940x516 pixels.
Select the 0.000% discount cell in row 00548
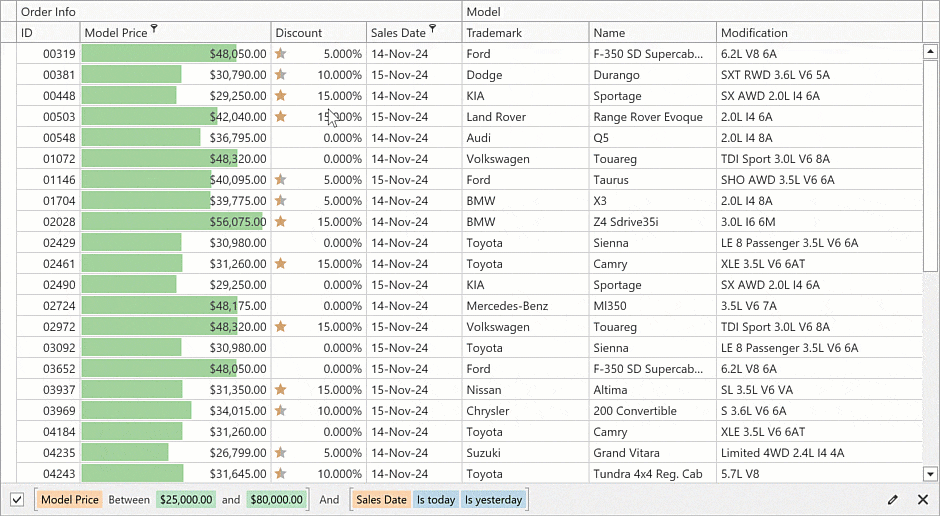(318, 137)
